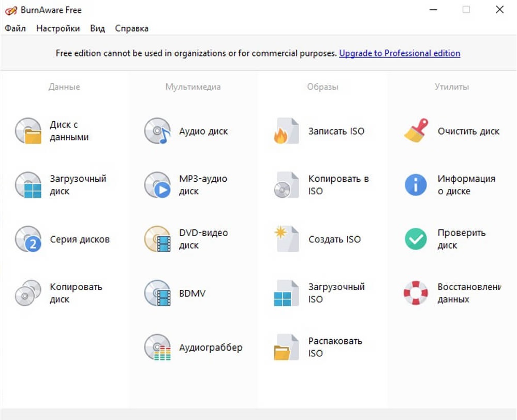Click the DVD-видео диск label text
The width and height of the screenshot is (517, 420).
203,239
